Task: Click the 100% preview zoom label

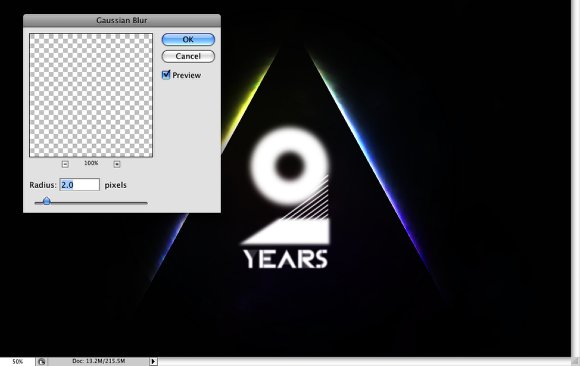Action: click(91, 163)
